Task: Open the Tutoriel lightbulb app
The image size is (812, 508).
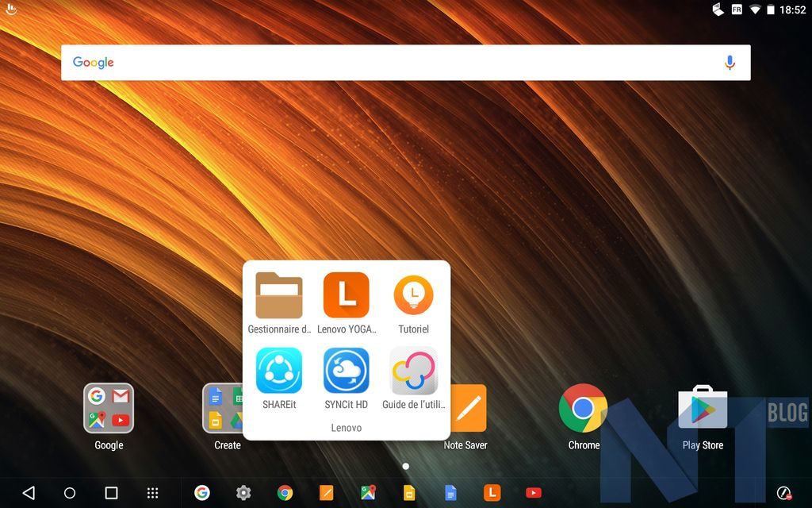Action: click(413, 295)
